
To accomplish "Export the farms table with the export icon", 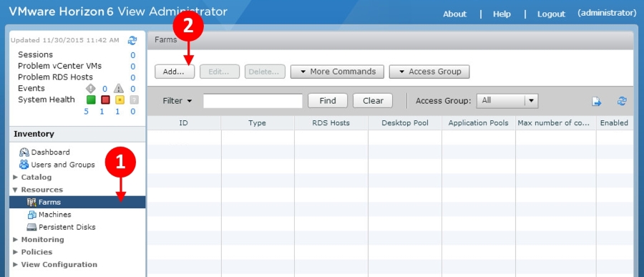I will point(596,102).
